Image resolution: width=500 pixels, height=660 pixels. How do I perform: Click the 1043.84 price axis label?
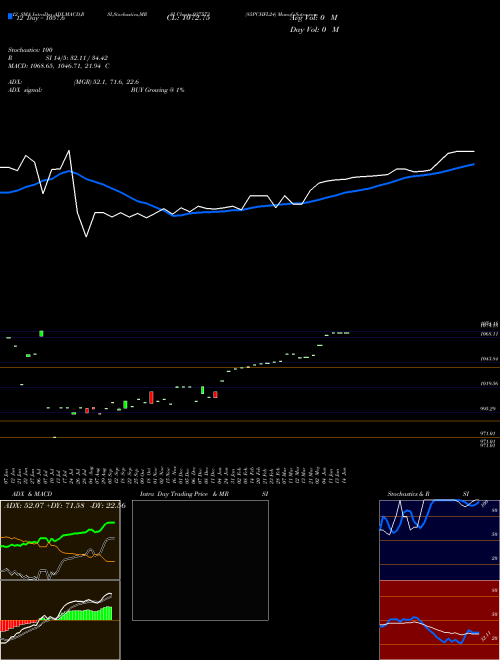[489, 359]
